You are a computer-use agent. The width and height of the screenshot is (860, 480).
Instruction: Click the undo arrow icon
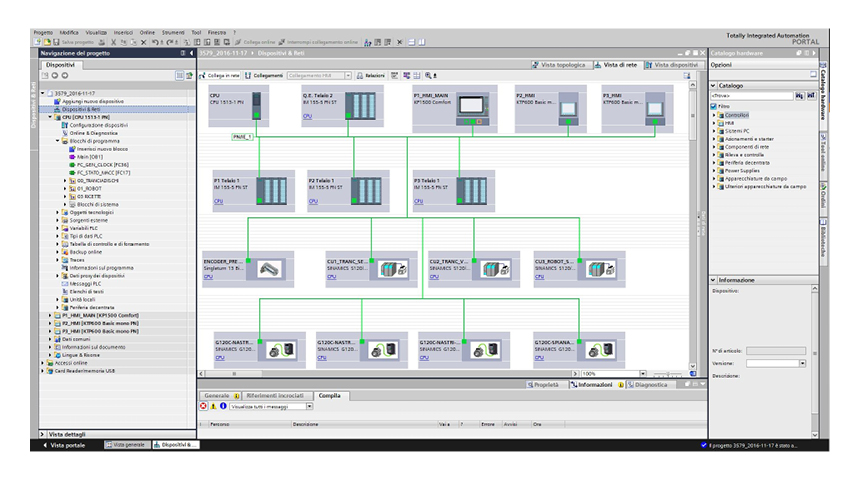click(x=155, y=42)
